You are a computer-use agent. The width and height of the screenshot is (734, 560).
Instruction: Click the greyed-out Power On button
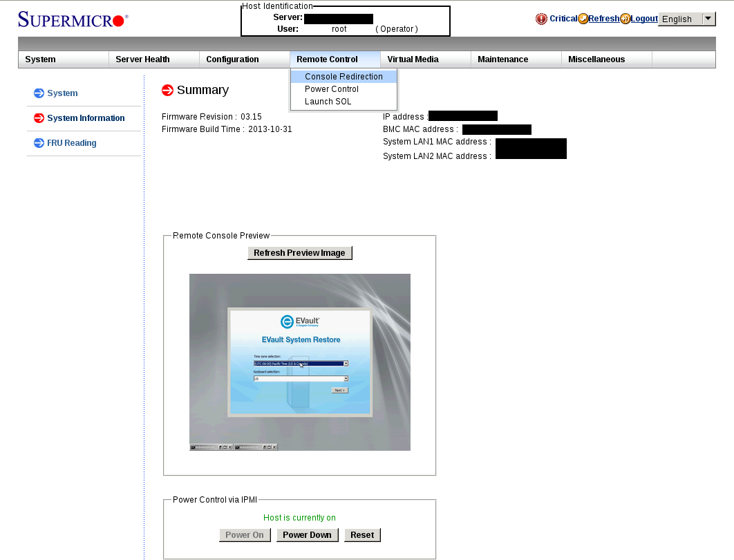pos(245,534)
